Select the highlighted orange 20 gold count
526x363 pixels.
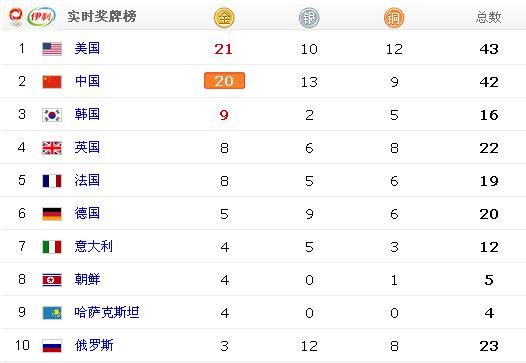[x=224, y=81]
